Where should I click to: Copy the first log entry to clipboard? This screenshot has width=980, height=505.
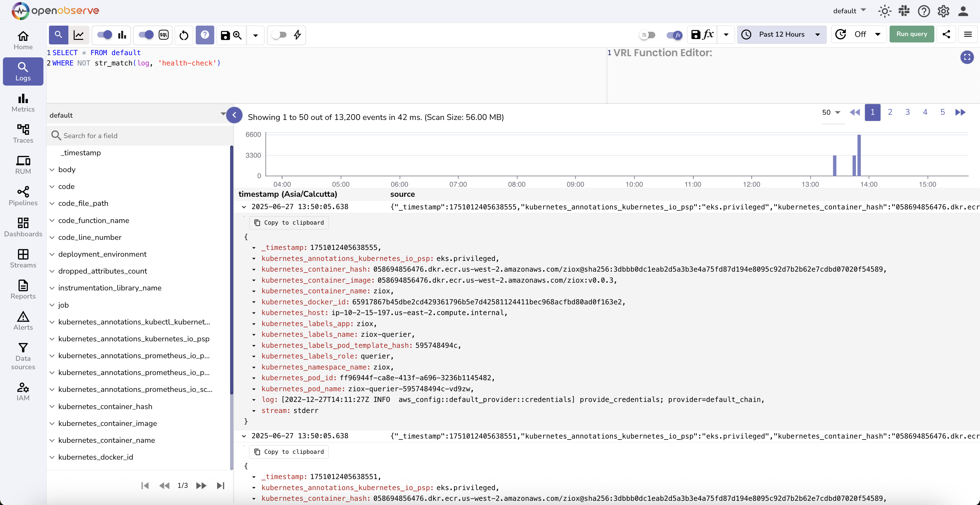click(x=289, y=222)
